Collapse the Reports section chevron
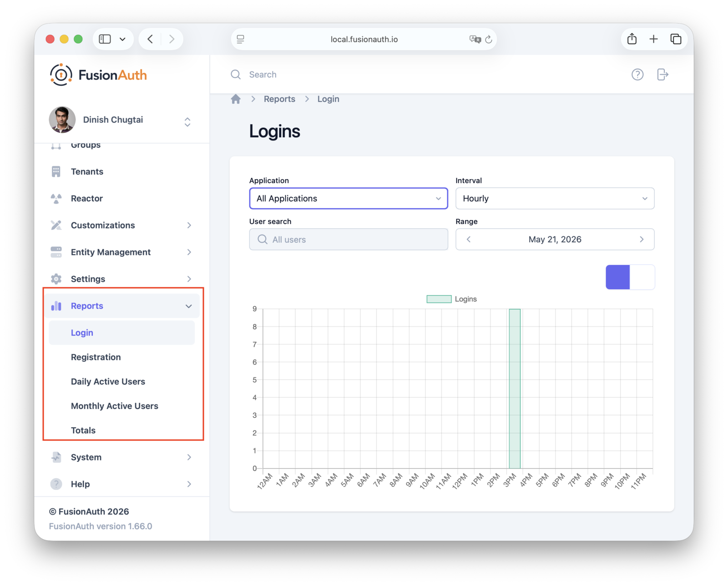Viewport: 728px width, 586px height. (189, 306)
